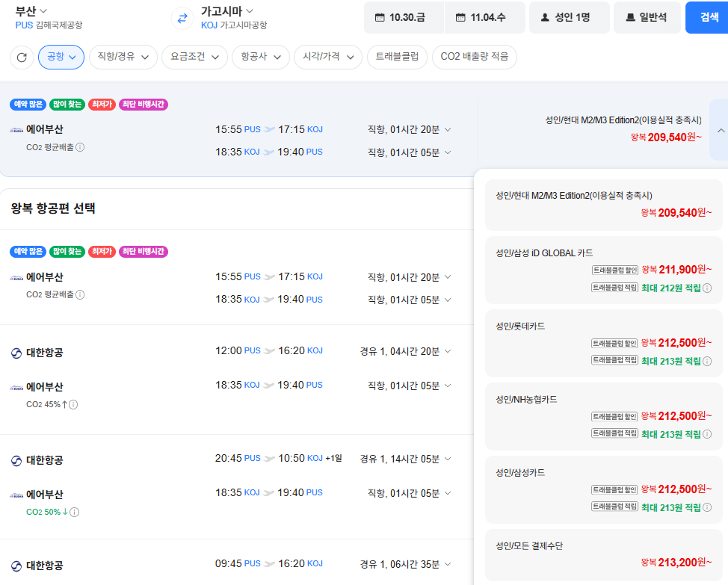Image resolution: width=728 pixels, height=585 pixels.
Task: Open the 11.04.수 return date picker
Action: click(485, 18)
